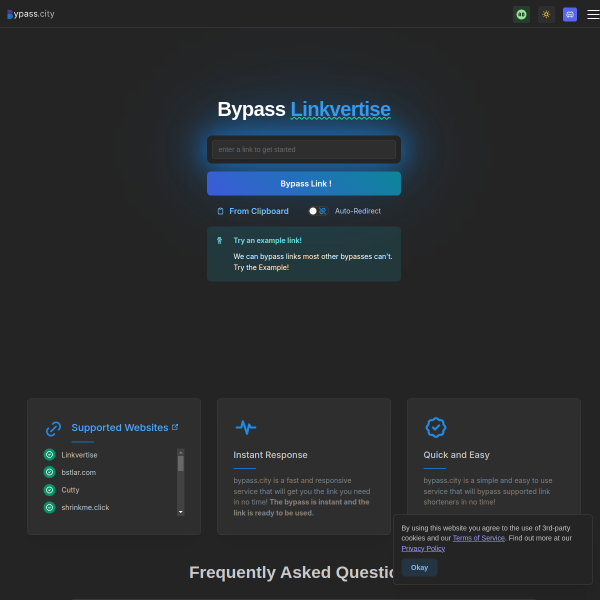Viewport: 600px width, 600px height.
Task: Open the Terms of Service link
Action: [478, 538]
